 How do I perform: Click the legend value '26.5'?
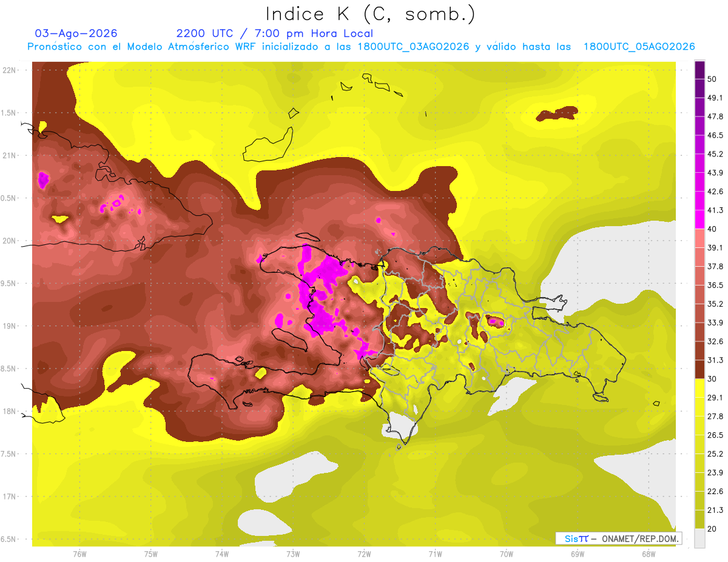tap(715, 435)
